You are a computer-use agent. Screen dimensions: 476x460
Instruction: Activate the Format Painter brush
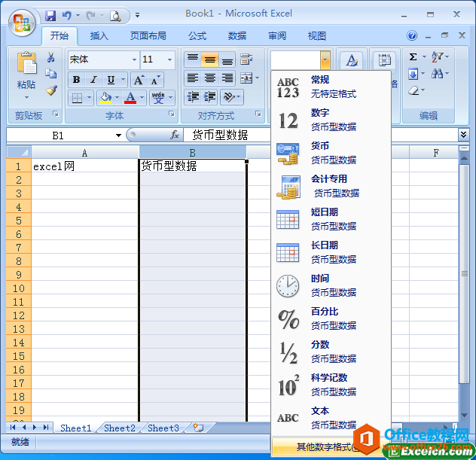point(51,90)
